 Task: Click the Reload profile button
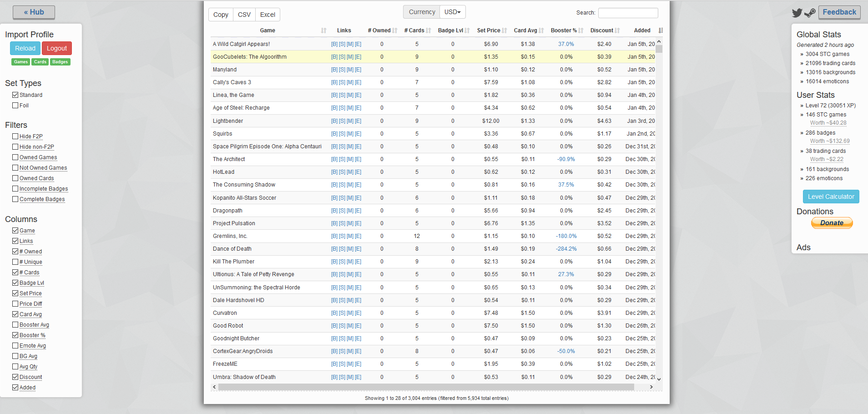tap(25, 48)
